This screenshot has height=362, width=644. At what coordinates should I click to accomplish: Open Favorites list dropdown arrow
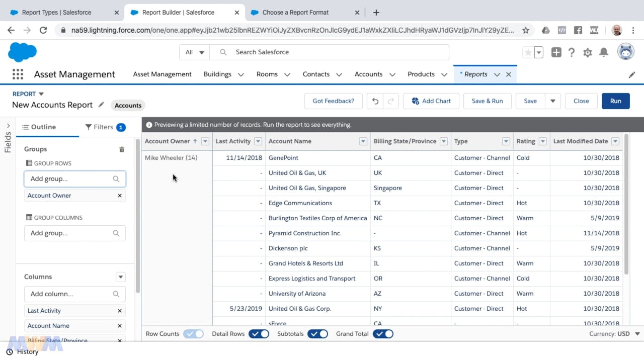(539, 52)
